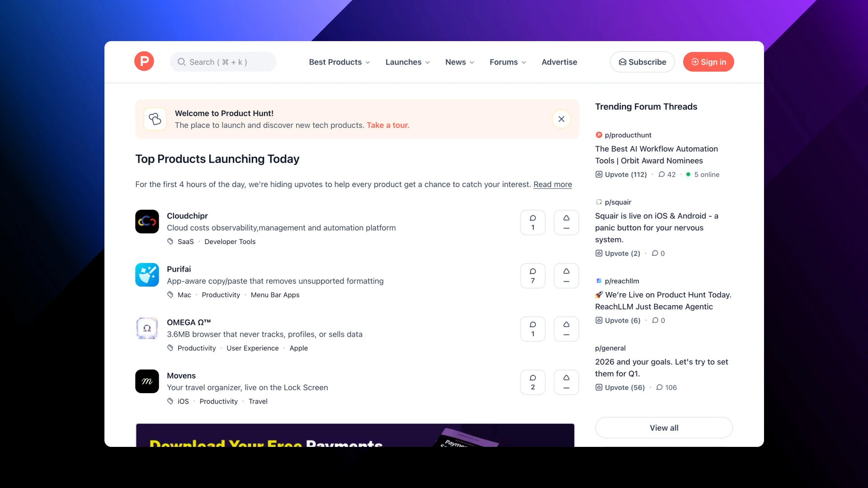868x488 pixels.
Task: Upvote the Best AI Workflow Automation Tools thread
Action: click(x=621, y=174)
